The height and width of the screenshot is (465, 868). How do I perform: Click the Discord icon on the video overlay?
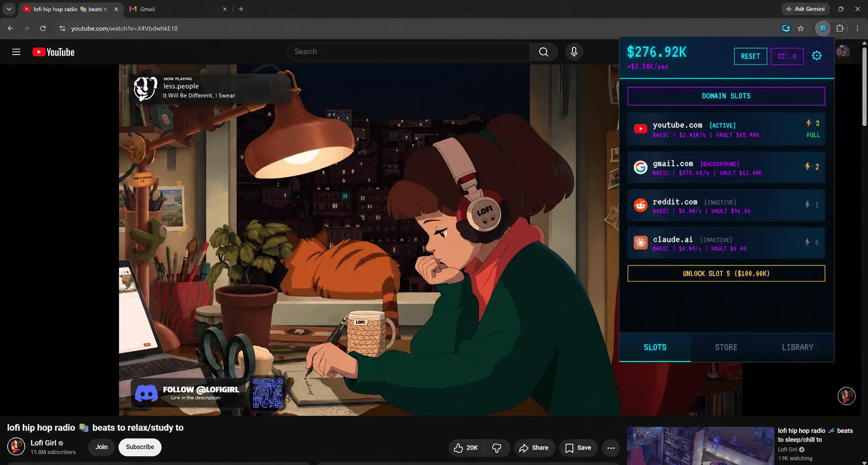point(146,393)
